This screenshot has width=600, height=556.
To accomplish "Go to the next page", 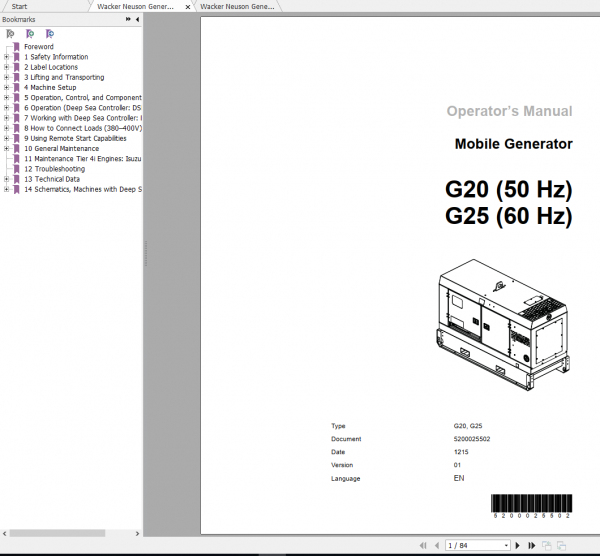I will click(517, 545).
